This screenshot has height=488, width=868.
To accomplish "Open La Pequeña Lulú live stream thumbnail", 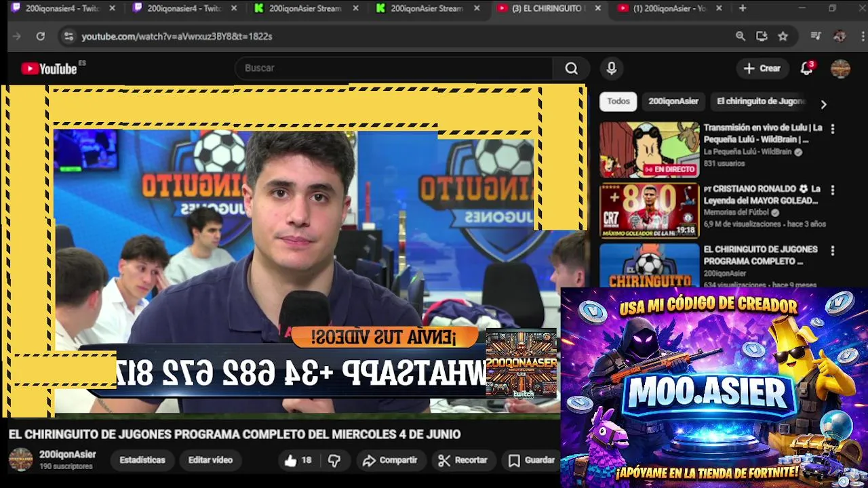I will (x=649, y=150).
